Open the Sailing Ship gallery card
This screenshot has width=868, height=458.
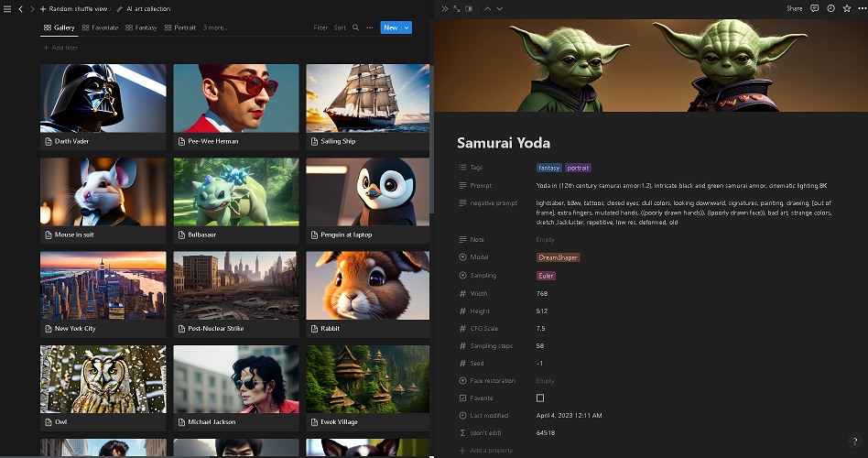pos(367,107)
